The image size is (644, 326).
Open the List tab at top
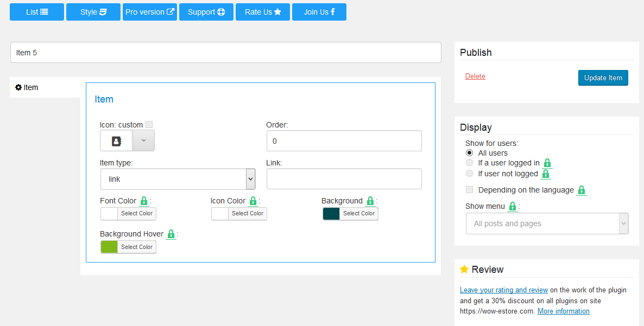(37, 12)
